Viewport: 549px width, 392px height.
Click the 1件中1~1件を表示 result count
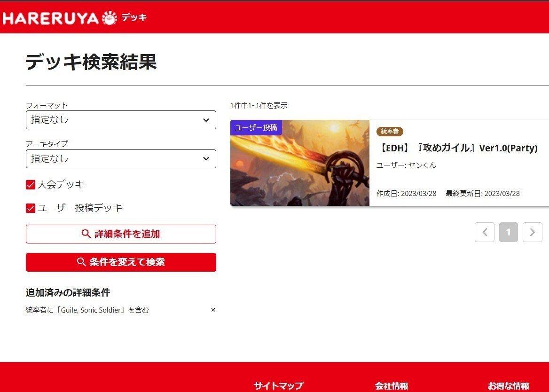(x=259, y=105)
